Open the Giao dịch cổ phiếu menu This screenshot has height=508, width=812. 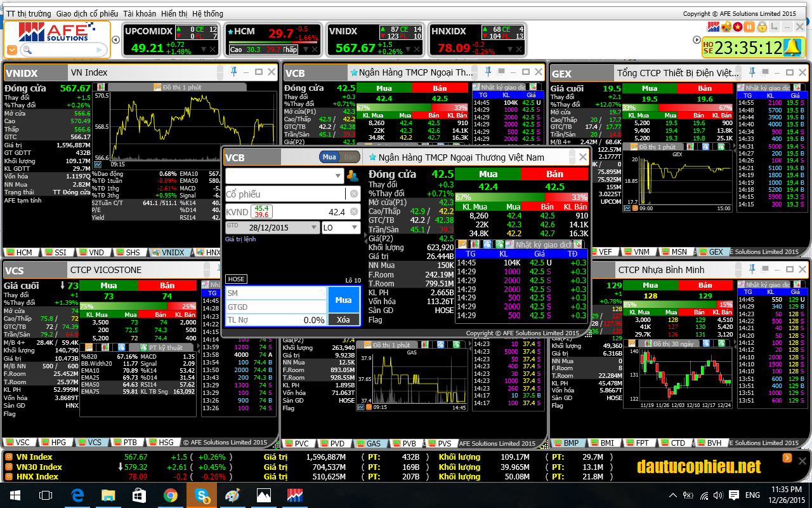pyautogui.click(x=87, y=13)
